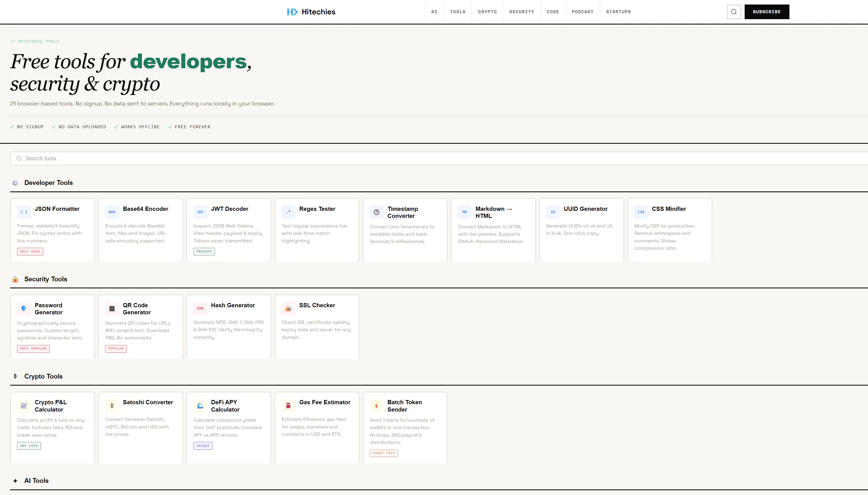
Task: Open the SSL Checker tool title
Action: pos(317,305)
